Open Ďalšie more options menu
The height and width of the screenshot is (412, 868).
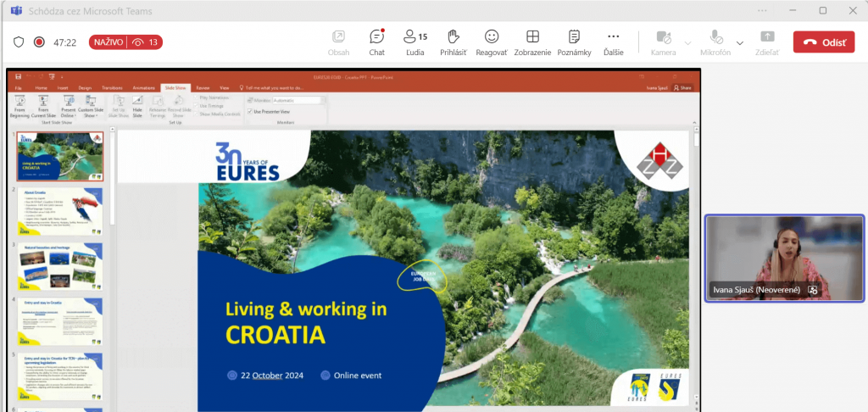click(x=614, y=42)
